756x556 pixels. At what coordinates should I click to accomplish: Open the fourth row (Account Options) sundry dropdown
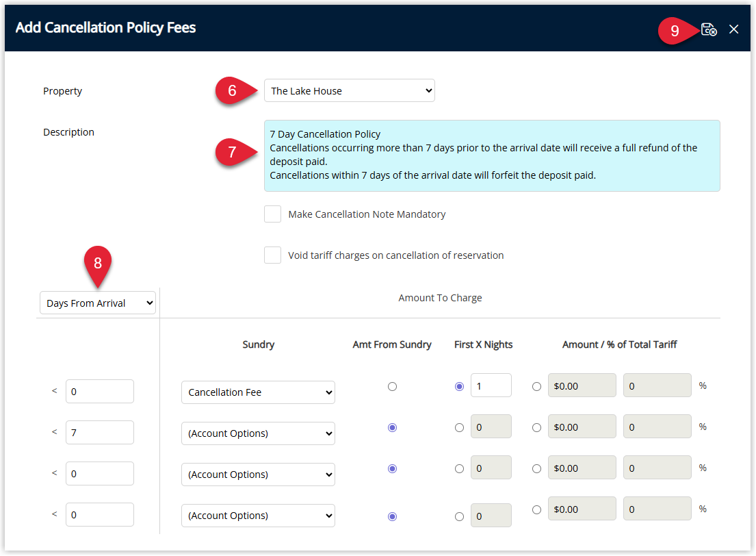(258, 515)
